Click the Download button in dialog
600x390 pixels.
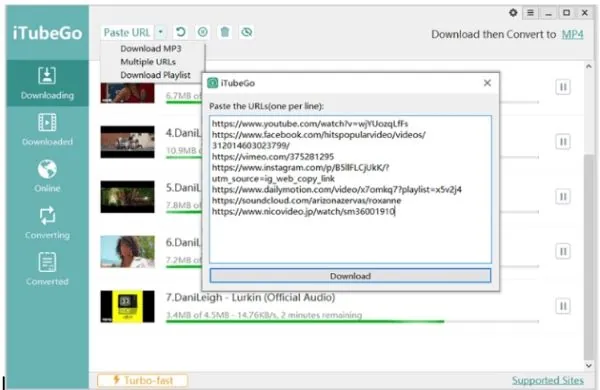tap(350, 276)
